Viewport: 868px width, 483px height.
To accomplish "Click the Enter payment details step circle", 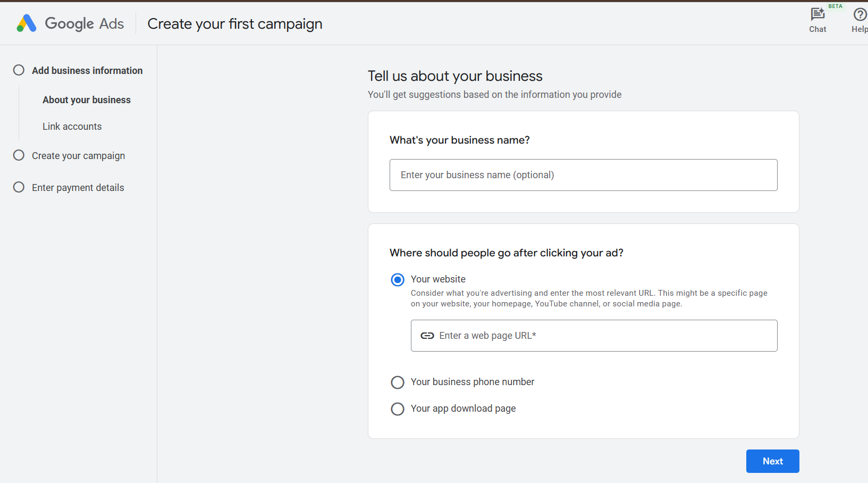I will (x=19, y=187).
